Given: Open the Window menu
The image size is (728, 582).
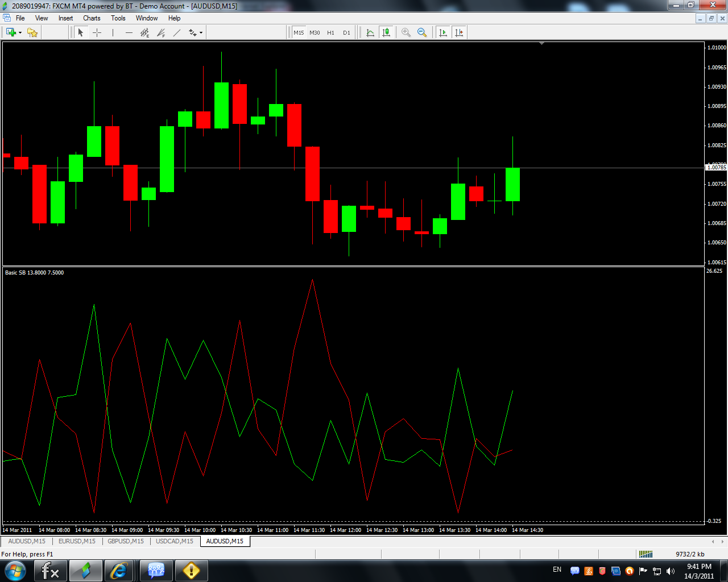Looking at the screenshot, I should pyautogui.click(x=147, y=18).
